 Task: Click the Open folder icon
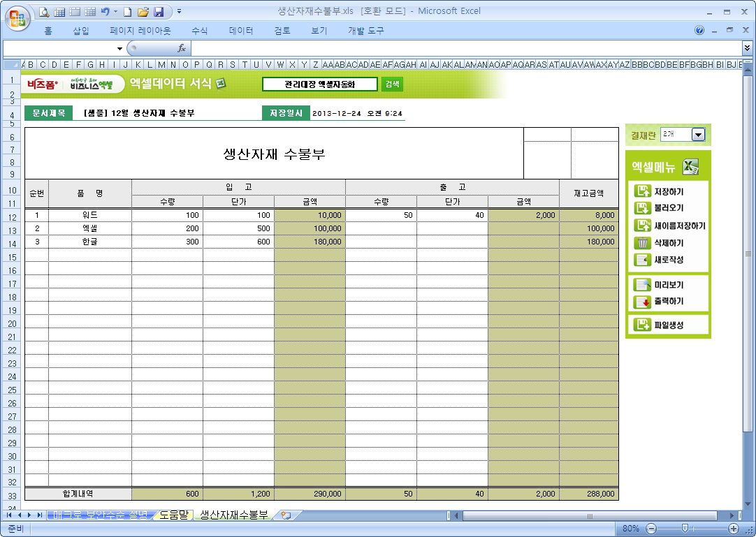[143, 12]
